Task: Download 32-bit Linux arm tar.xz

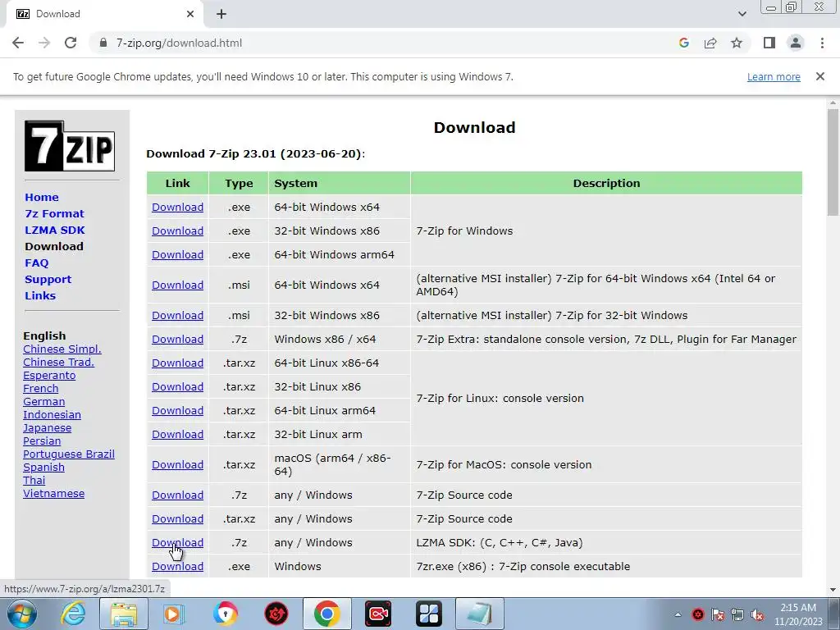Action: point(177,435)
